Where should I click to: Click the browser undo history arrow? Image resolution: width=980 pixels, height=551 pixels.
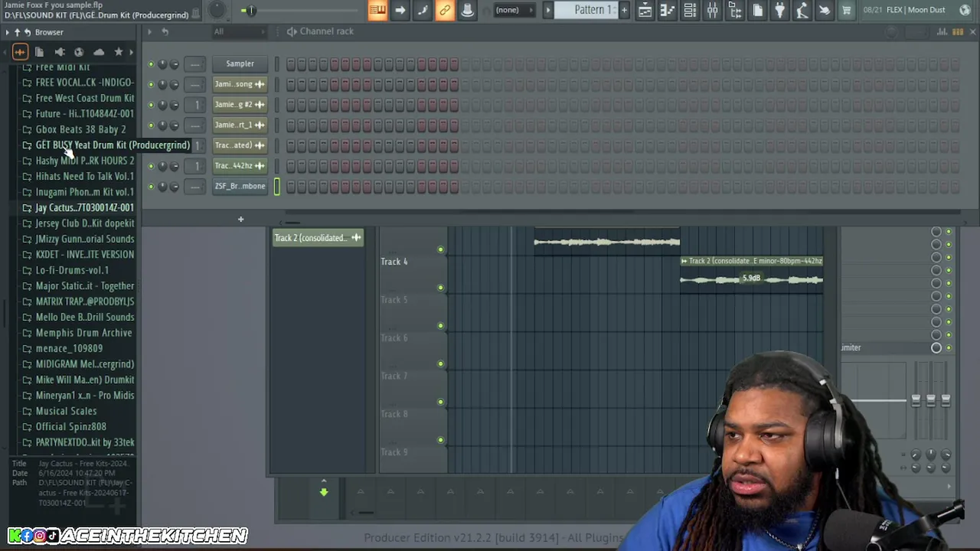click(27, 32)
